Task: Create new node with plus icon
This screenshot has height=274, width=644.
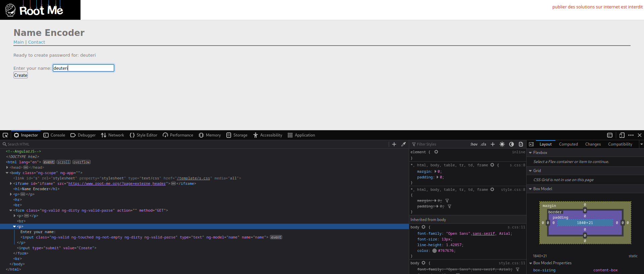Action: coord(394,144)
